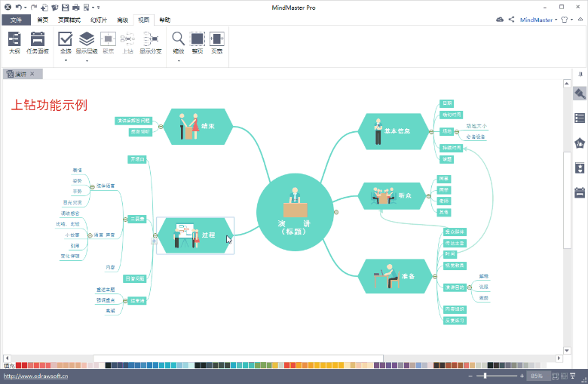Click the export icon in quick access toolbar
This screenshot has width=588, height=384.
86,7
